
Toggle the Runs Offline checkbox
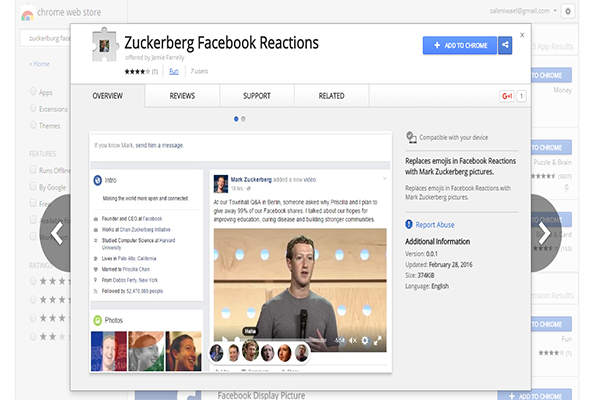coord(33,170)
